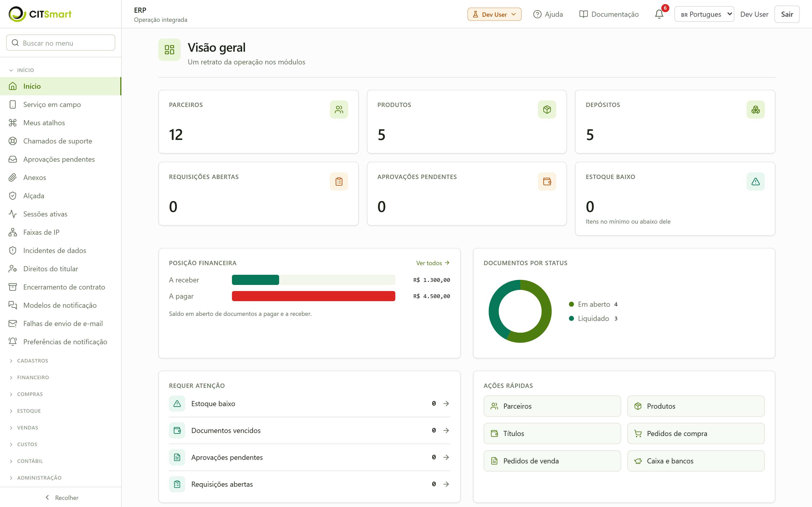
Task: Click the Produtos card box icon
Action: [547, 109]
